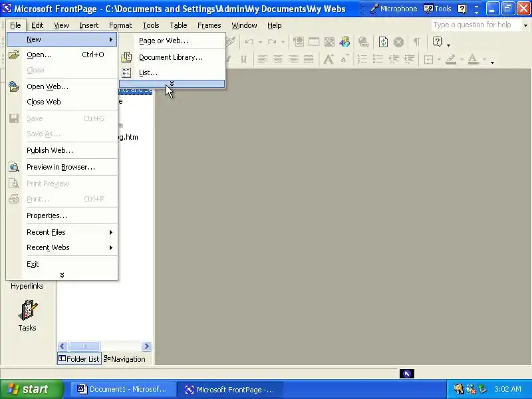Screen dimensions: 532x399
Task: Open the help question box dropdown arrow
Action: click(x=525, y=25)
